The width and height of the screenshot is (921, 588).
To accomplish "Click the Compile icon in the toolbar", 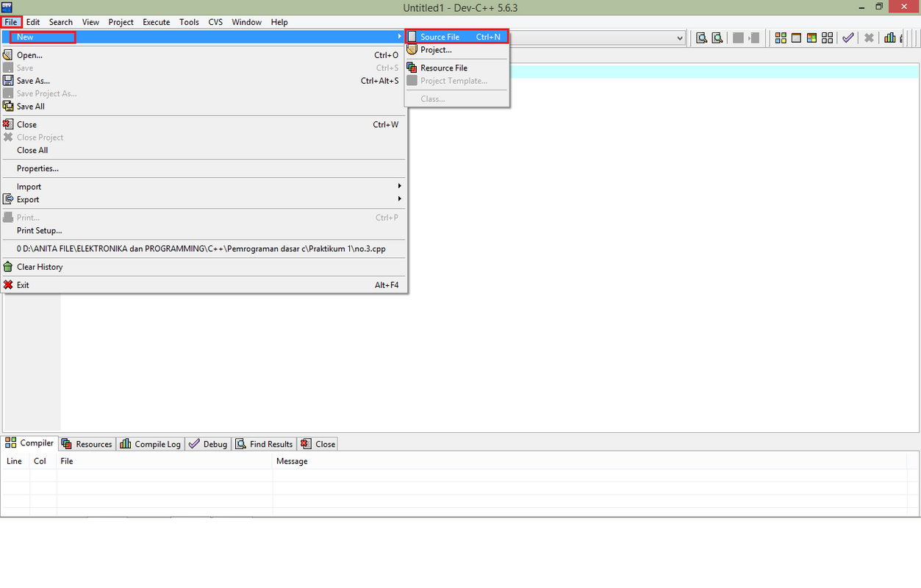I will 781,38.
